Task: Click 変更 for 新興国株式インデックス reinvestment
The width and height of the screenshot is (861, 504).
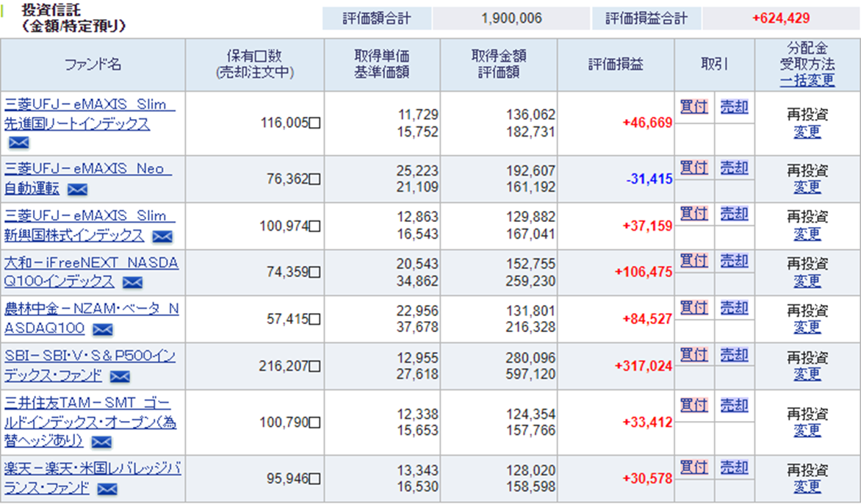Action: point(807,234)
